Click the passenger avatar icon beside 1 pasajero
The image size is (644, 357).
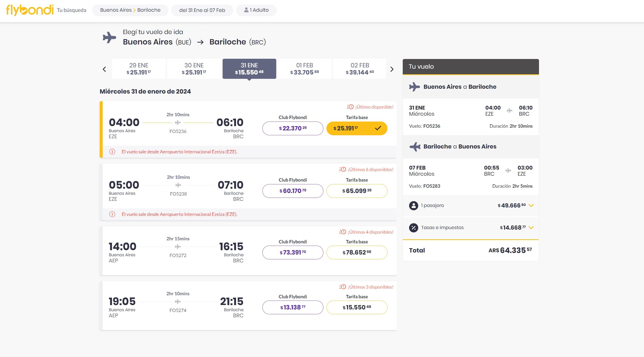413,205
